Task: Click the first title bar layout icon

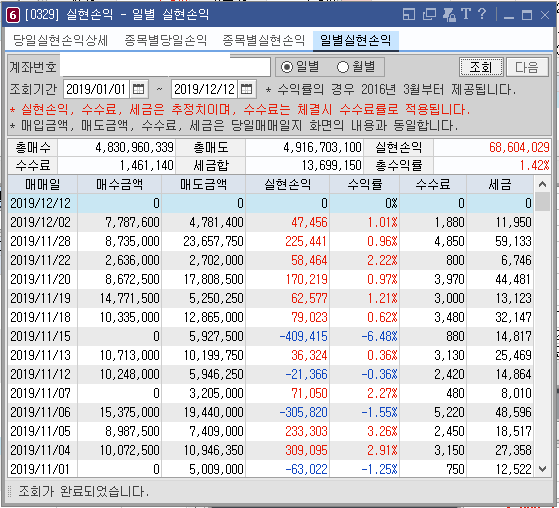Action: [x=409, y=15]
